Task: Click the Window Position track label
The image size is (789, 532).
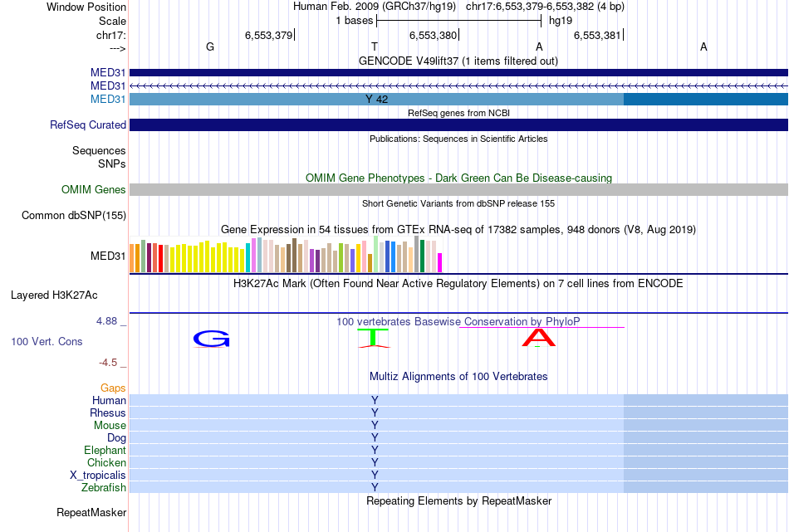Action: [86, 7]
